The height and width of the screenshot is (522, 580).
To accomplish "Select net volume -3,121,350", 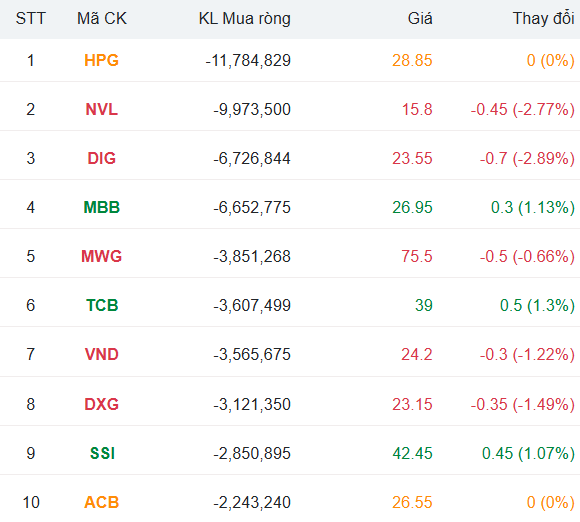I will tap(252, 405).
